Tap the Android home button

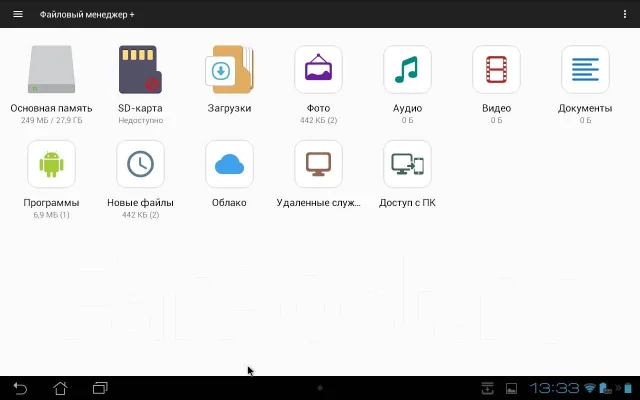point(60,388)
